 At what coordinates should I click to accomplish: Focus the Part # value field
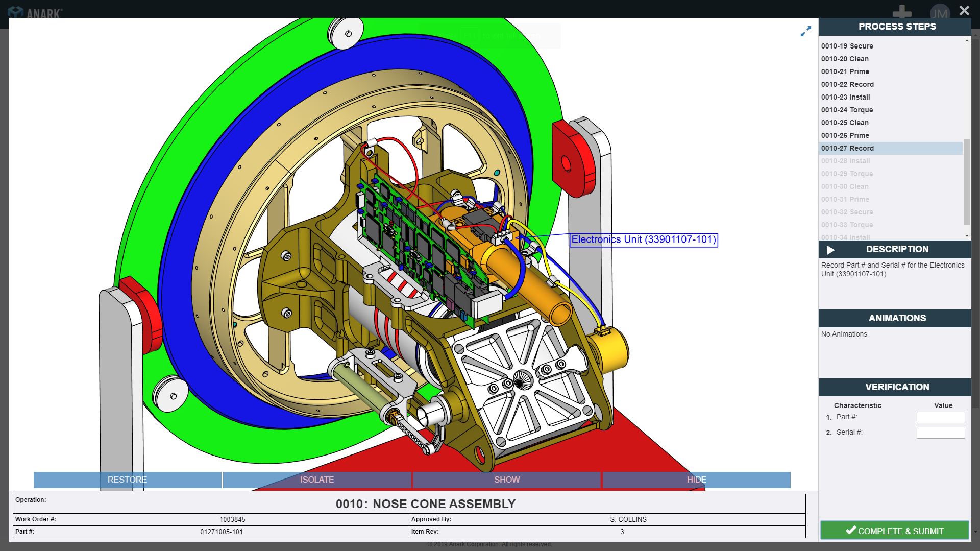940,417
